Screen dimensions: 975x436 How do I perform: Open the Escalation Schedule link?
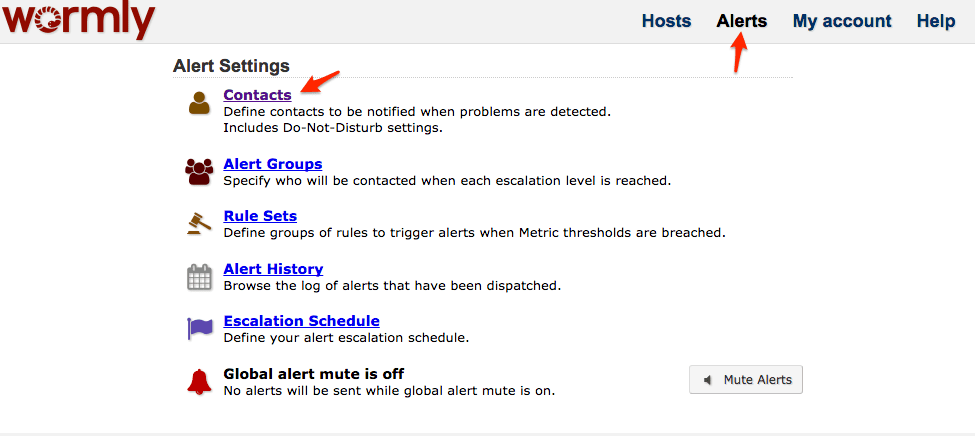pyautogui.click(x=302, y=321)
